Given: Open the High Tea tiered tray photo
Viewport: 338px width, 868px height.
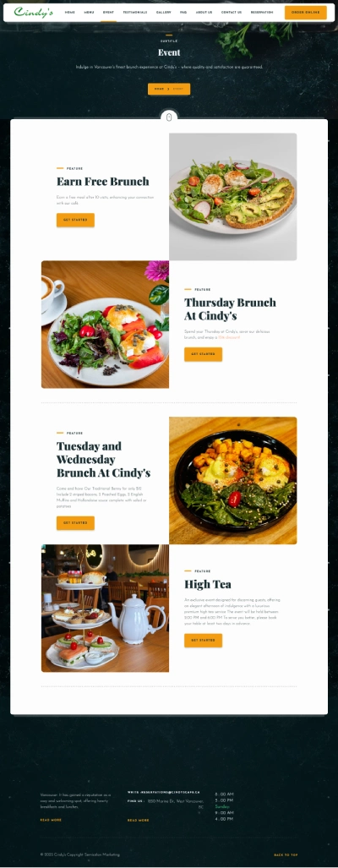Looking at the screenshot, I should click(105, 609).
